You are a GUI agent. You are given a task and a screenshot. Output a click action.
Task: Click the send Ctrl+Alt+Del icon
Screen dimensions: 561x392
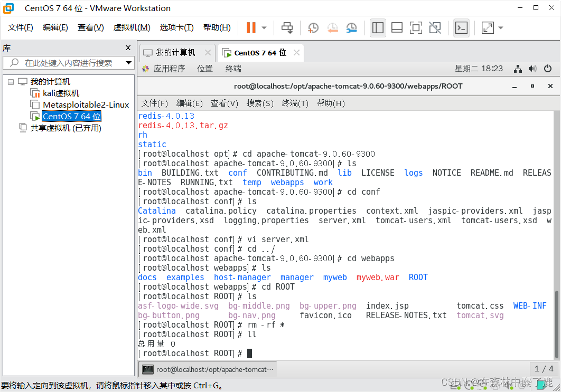(287, 27)
